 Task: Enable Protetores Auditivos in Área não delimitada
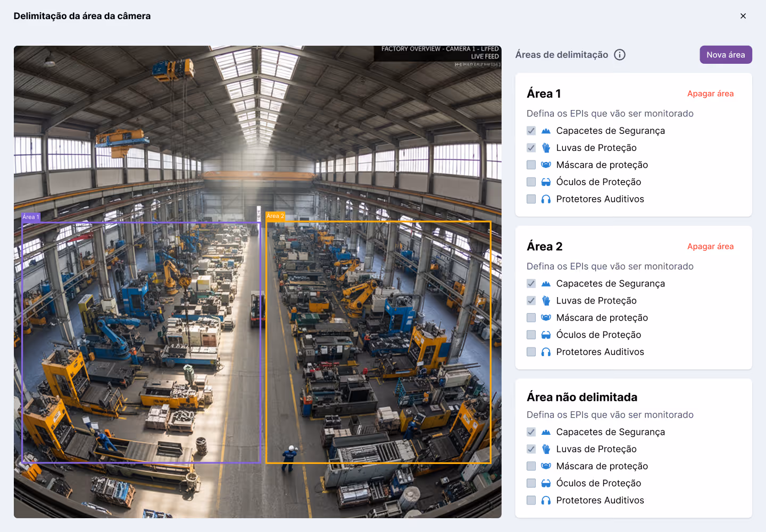531,500
